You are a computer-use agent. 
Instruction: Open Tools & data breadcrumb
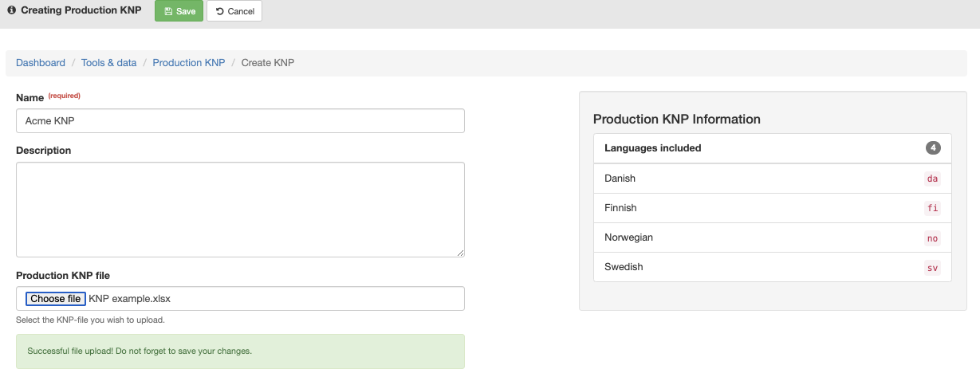coord(108,62)
